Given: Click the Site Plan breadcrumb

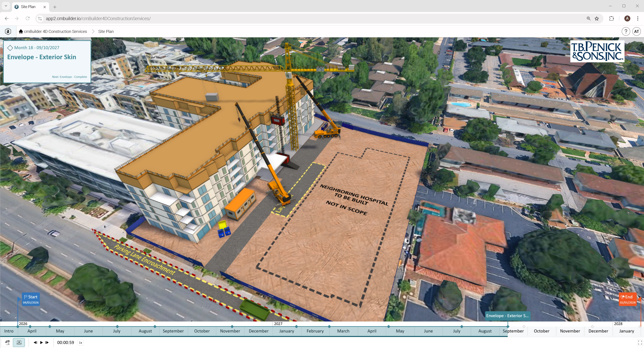Looking at the screenshot, I should click(x=106, y=32).
